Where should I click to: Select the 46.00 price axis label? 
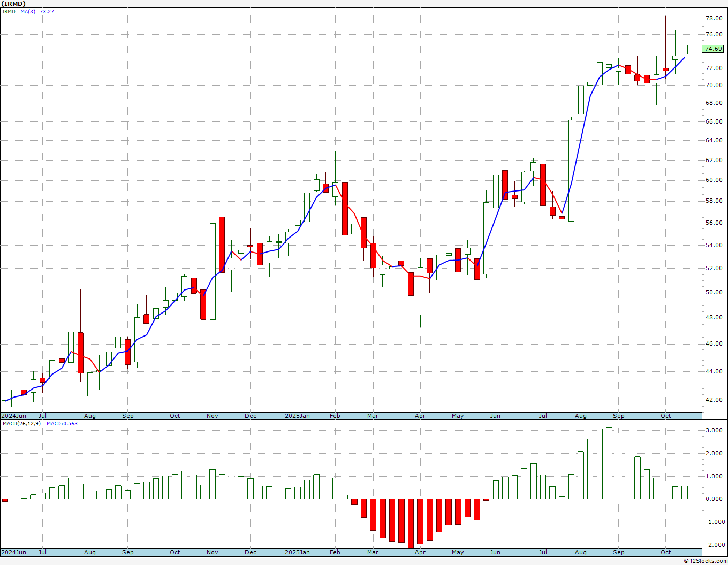(714, 343)
